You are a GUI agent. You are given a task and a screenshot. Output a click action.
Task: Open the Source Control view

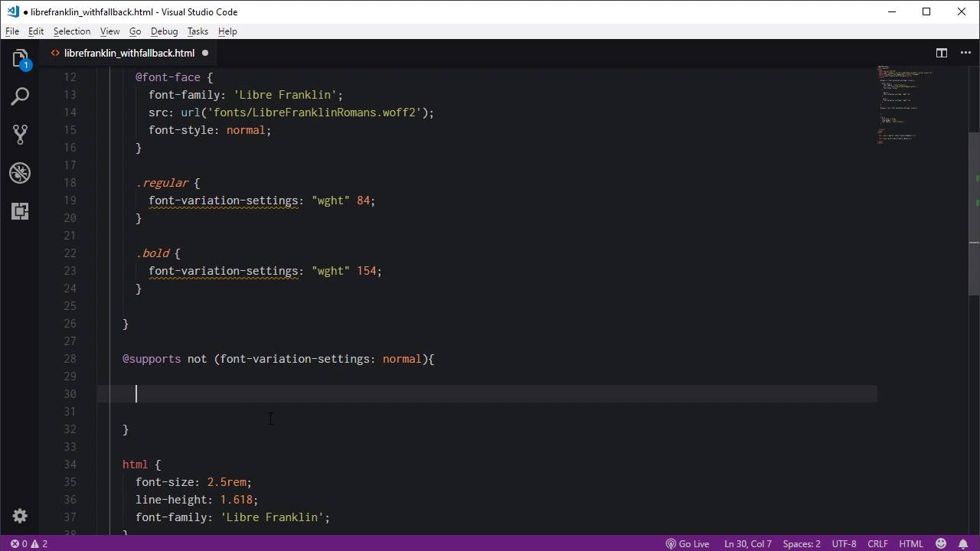point(20,135)
